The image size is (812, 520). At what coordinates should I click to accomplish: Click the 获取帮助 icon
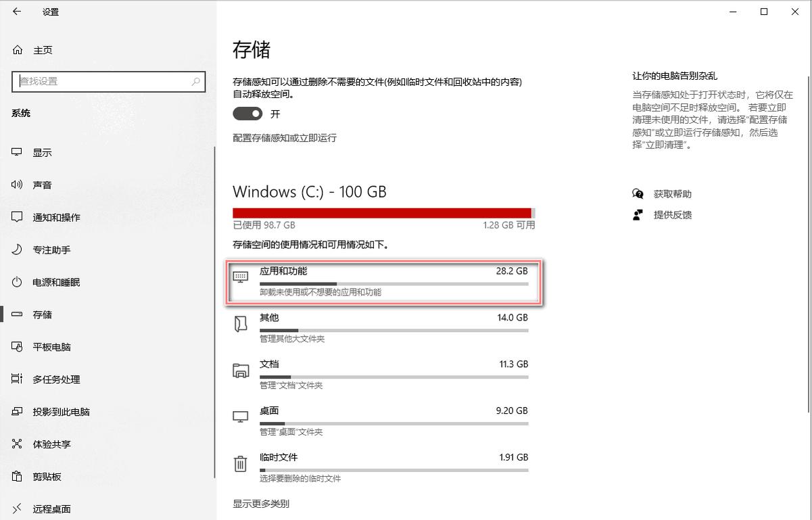coord(638,193)
